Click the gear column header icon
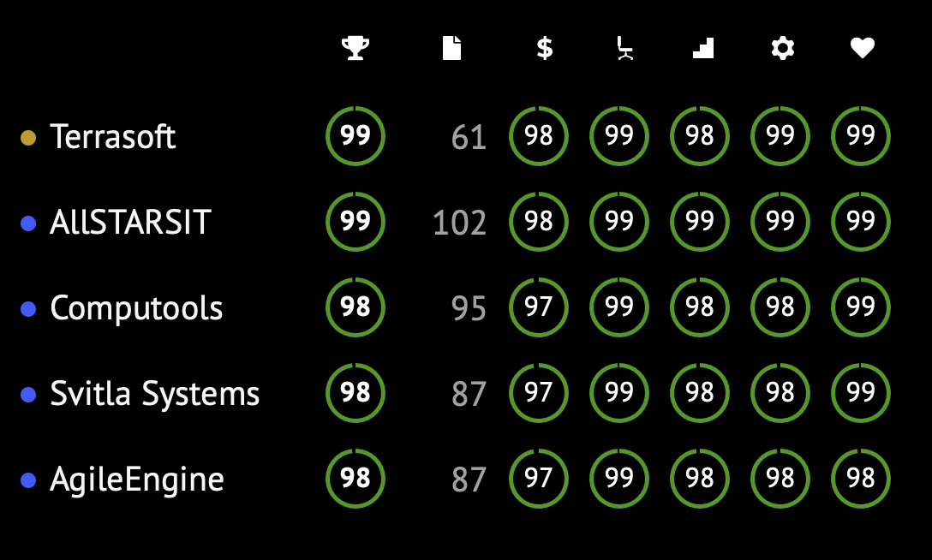Viewport: 932px width, 560px height. point(783,48)
